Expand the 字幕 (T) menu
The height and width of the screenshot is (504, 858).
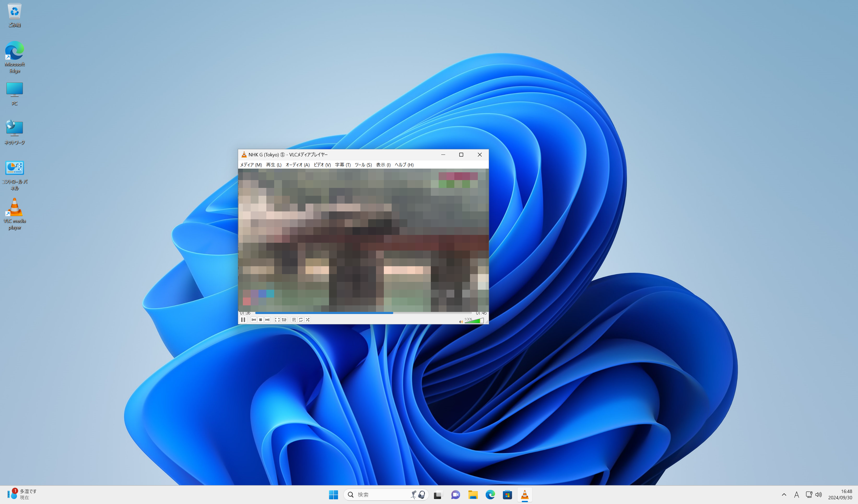(x=343, y=165)
